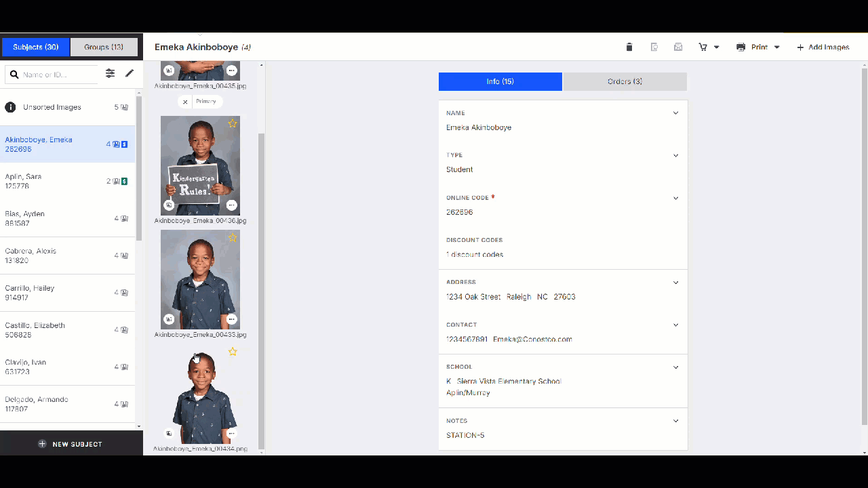Expand the SCHOOL section chevron

click(675, 367)
